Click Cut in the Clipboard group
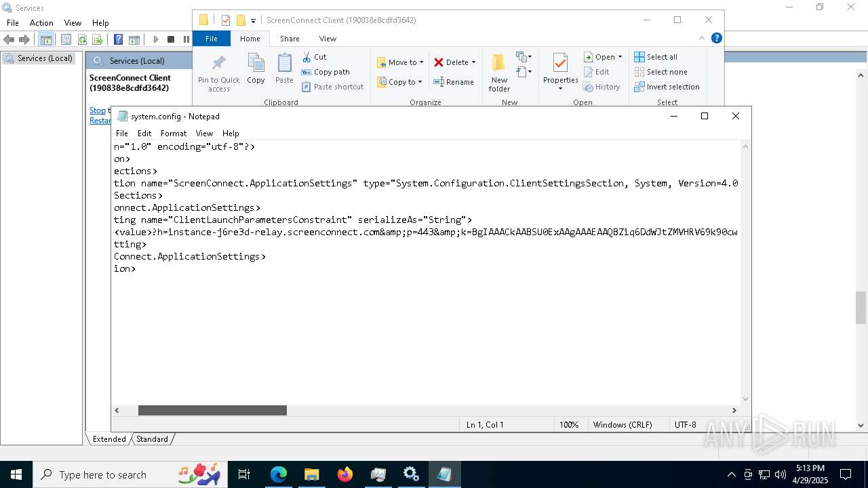Image resolution: width=868 pixels, height=488 pixels. pos(314,57)
